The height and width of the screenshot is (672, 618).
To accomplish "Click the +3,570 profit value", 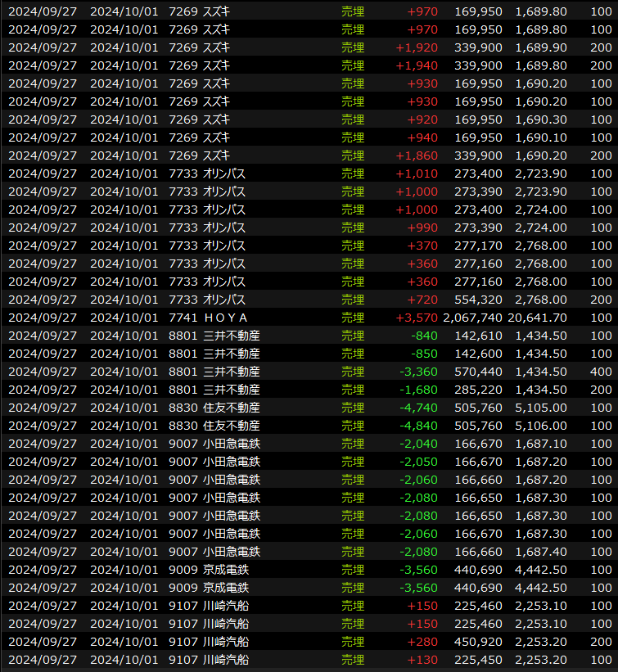I will (x=417, y=318).
